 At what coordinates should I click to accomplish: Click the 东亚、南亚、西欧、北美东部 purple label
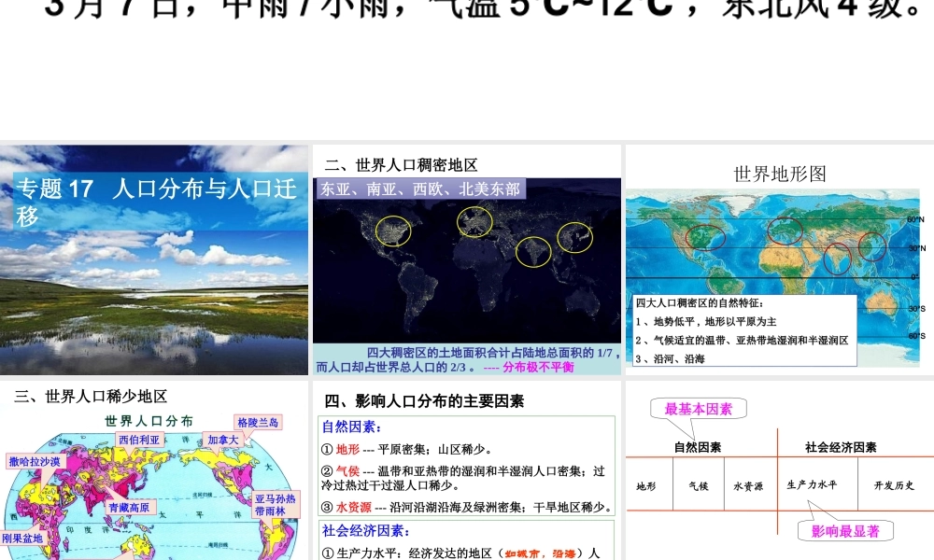click(x=420, y=189)
